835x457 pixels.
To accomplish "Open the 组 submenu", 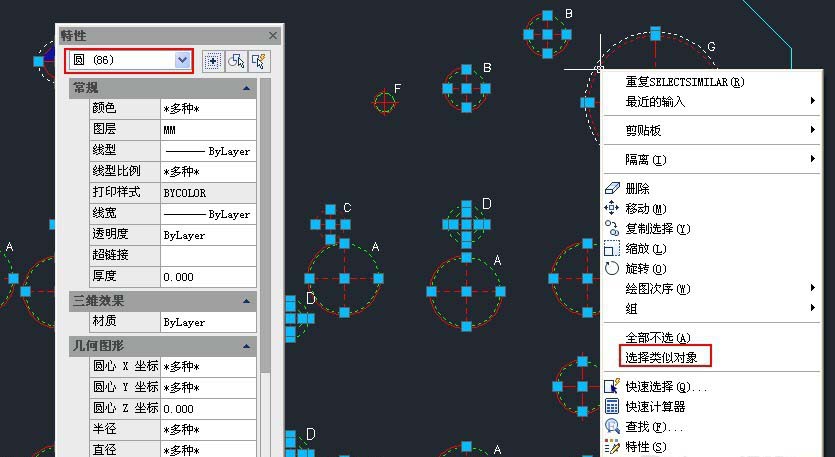I will point(712,309).
